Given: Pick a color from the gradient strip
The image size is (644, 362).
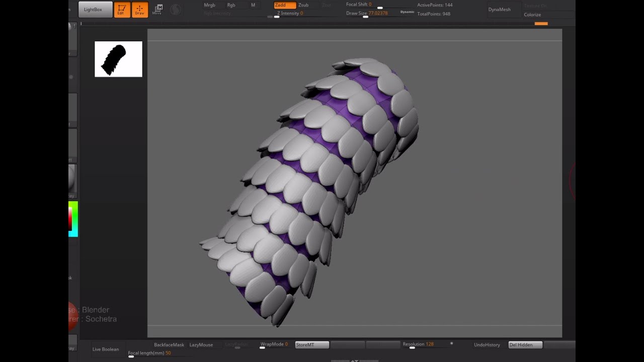Looking at the screenshot, I should pyautogui.click(x=73, y=219).
